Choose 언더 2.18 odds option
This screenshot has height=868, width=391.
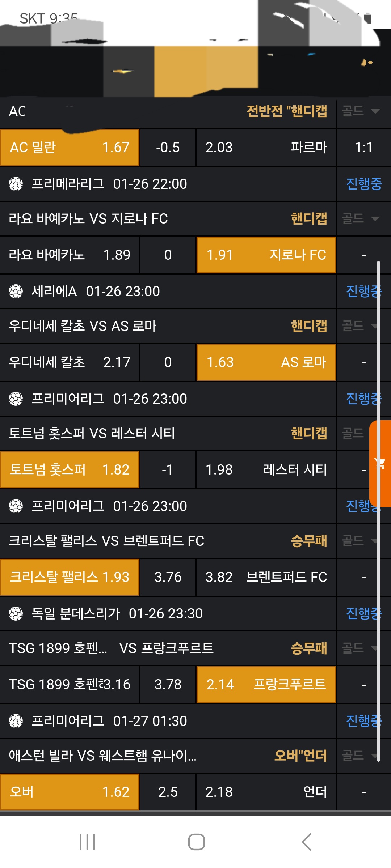pyautogui.click(x=266, y=792)
